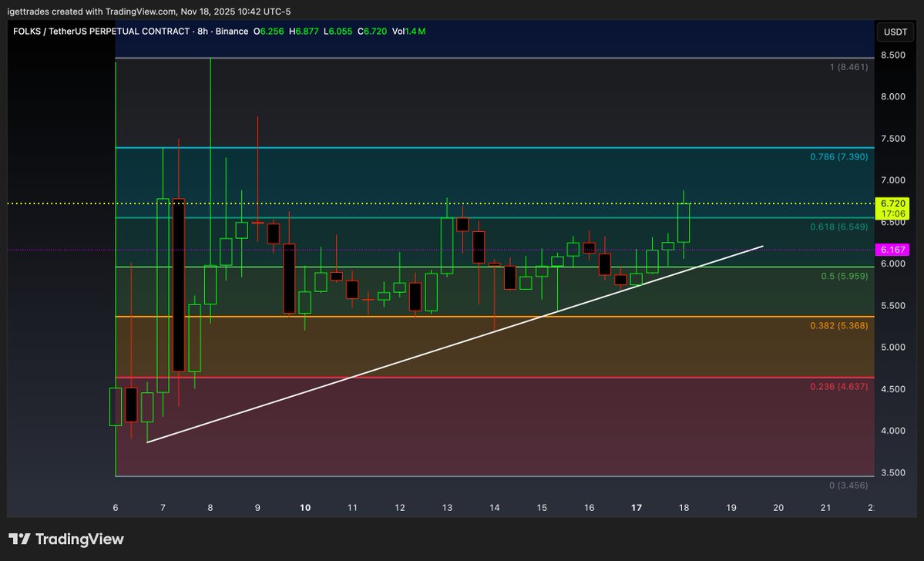Click the white ascending trendline

[455, 344]
